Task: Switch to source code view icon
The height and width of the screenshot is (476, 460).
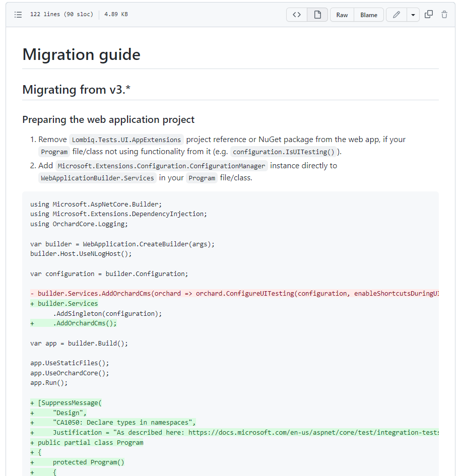Action: [x=297, y=15]
